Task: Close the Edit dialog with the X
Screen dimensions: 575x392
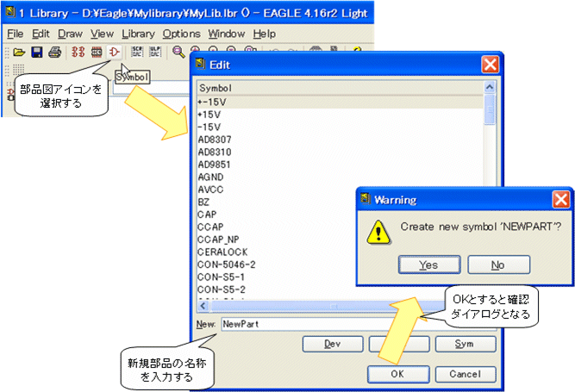Action: (490, 65)
